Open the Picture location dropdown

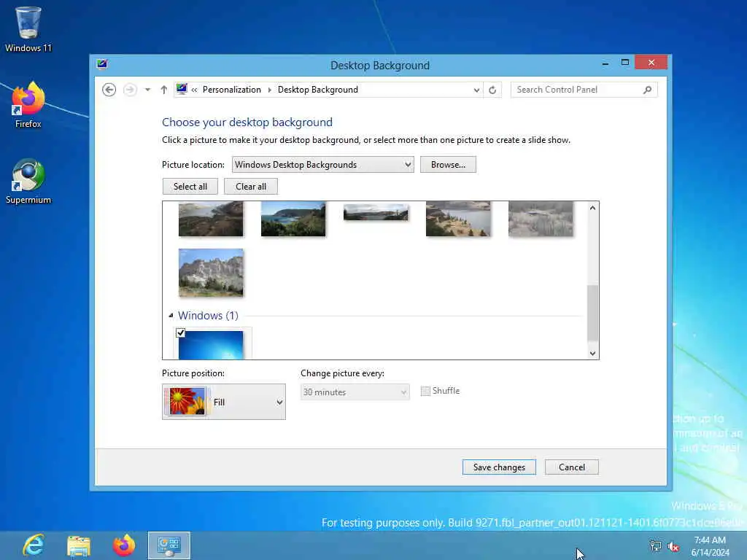(322, 164)
